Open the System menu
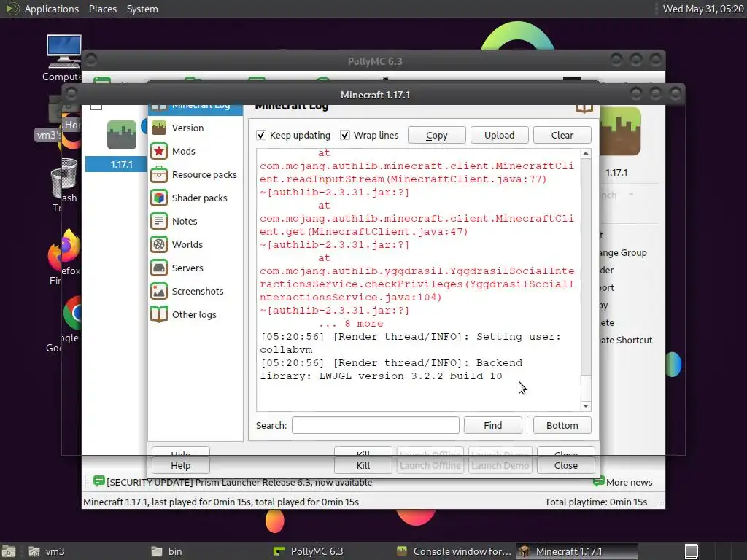This screenshot has height=560, width=747. click(142, 9)
